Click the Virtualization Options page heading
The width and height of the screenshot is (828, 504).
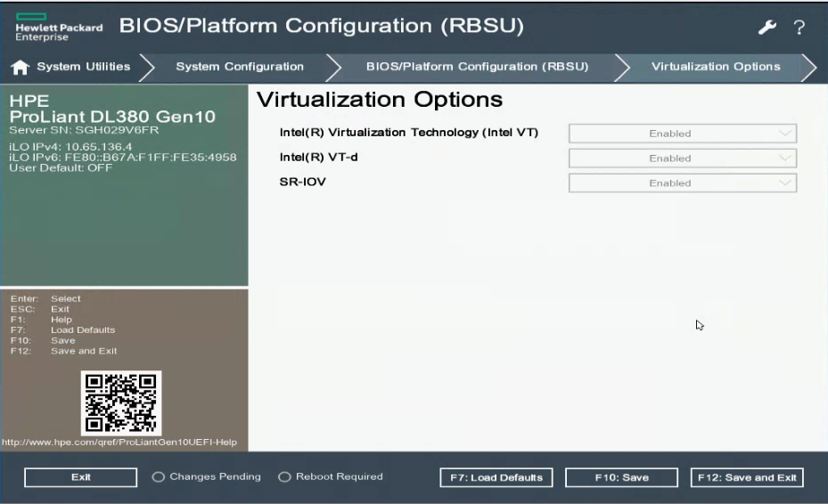pyautogui.click(x=380, y=100)
